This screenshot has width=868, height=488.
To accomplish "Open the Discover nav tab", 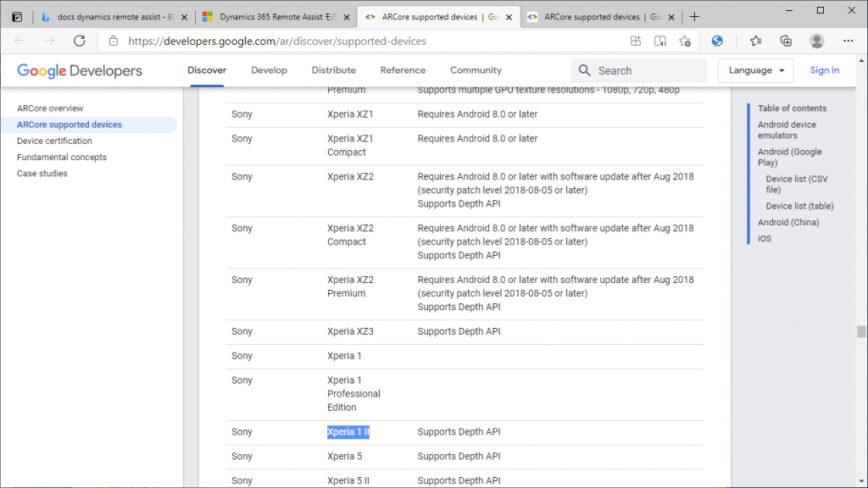I will [207, 70].
